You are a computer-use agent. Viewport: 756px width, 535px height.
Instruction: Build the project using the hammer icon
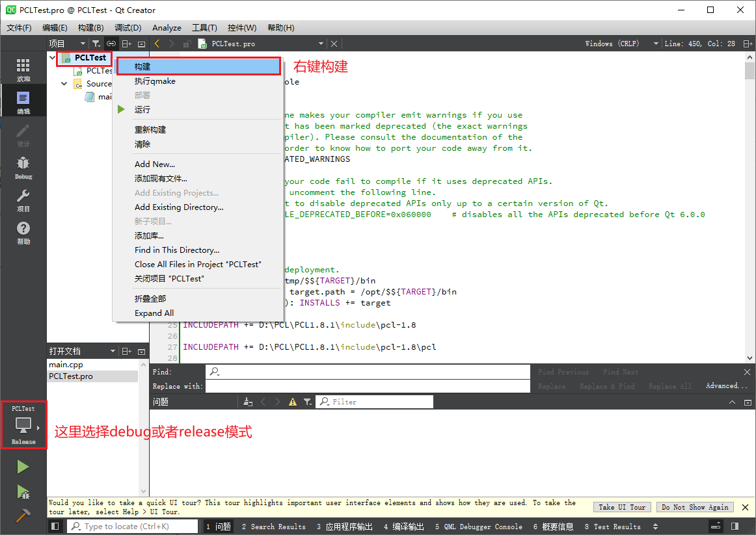pos(23,515)
